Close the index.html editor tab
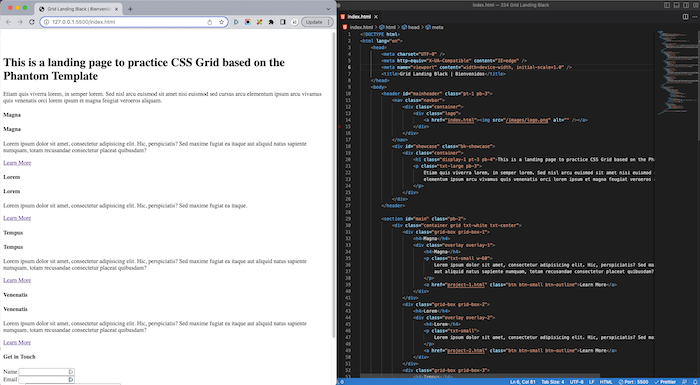700x385 pixels. (376, 17)
